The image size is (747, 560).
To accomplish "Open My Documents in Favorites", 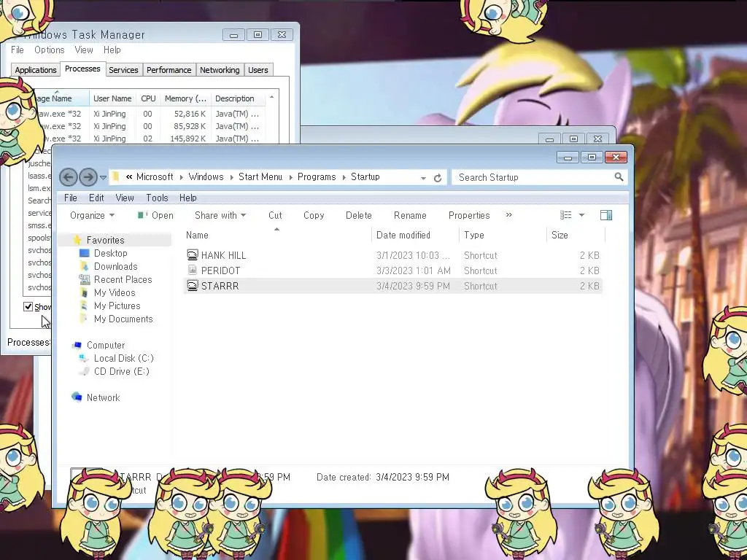I will click(123, 319).
